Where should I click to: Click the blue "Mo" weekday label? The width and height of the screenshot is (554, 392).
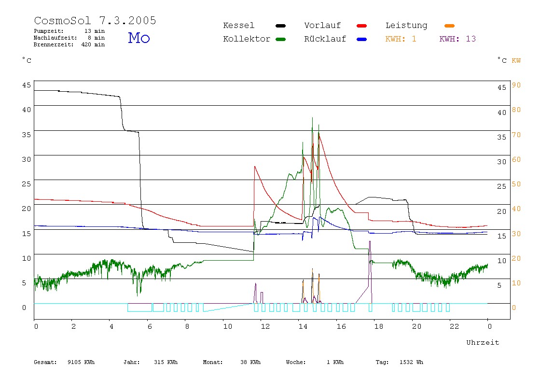point(139,38)
